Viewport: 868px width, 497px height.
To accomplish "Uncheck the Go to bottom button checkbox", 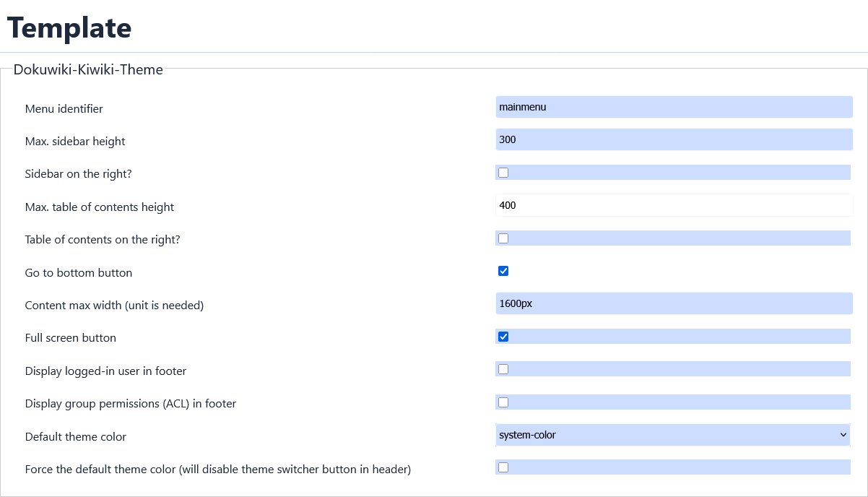I will 503,271.
